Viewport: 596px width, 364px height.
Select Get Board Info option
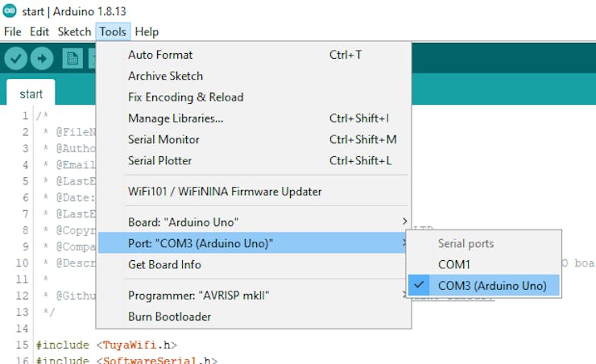164,264
